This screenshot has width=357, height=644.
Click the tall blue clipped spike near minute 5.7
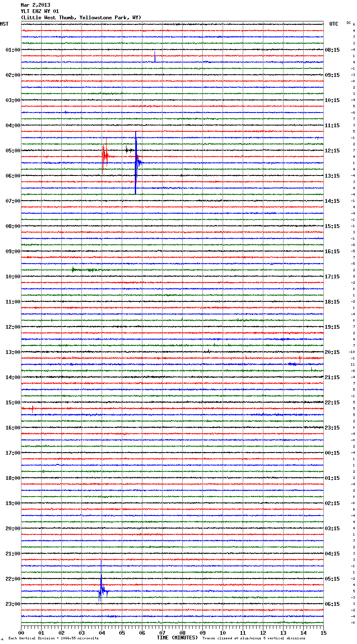(136, 162)
